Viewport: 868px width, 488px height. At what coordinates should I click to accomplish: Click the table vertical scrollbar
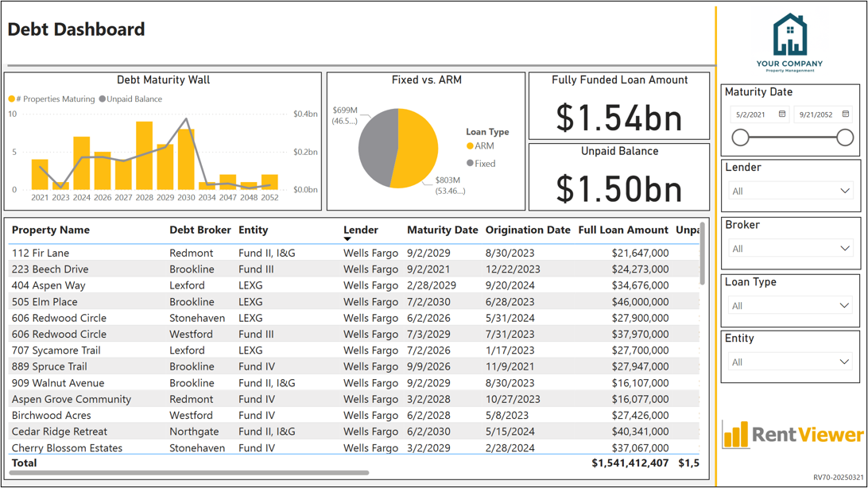coord(702,254)
